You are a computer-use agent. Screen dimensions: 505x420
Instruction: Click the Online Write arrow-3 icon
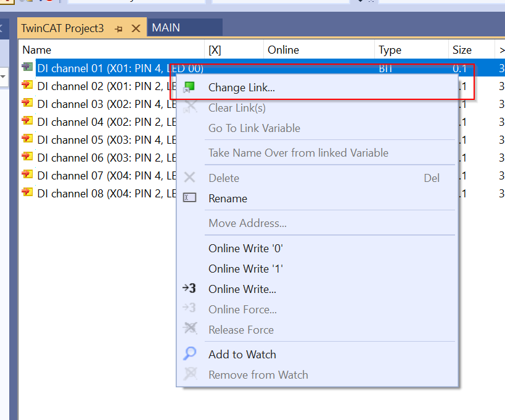(189, 288)
